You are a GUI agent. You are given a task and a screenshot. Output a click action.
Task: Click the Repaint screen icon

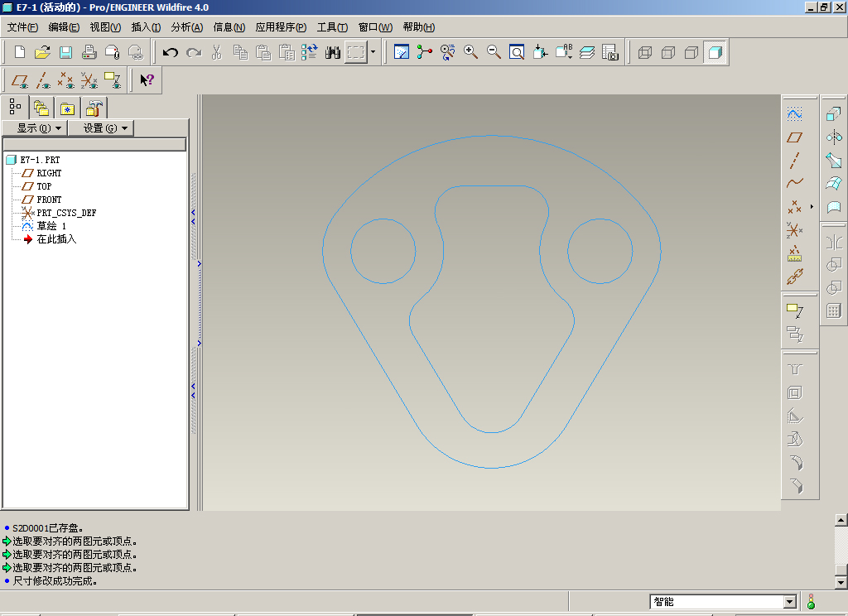[x=402, y=52]
